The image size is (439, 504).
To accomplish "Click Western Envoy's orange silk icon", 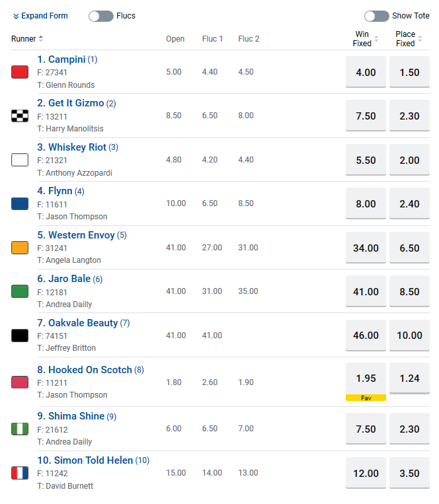I will (x=20, y=248).
